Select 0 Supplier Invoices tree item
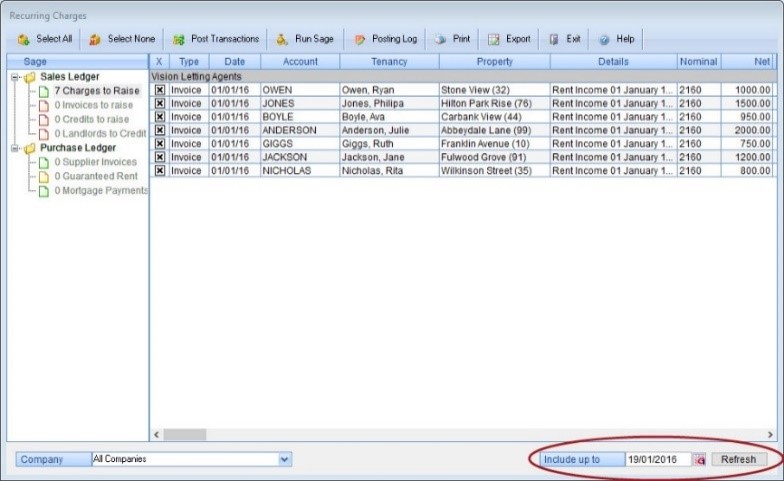 (96, 162)
